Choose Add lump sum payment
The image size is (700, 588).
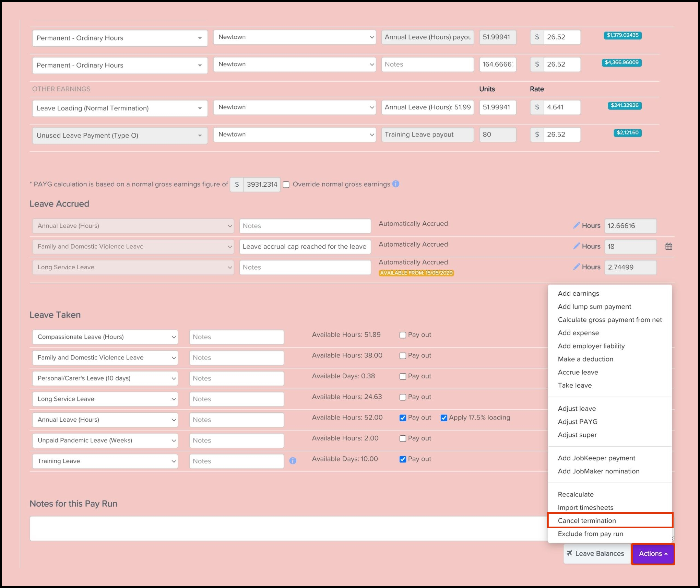coord(594,306)
